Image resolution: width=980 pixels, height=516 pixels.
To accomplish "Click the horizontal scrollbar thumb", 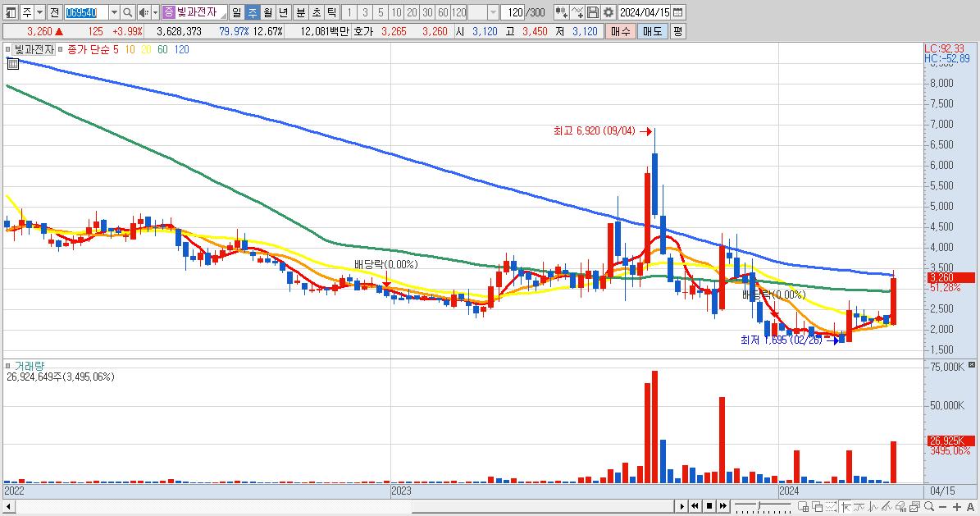I will (545, 505).
